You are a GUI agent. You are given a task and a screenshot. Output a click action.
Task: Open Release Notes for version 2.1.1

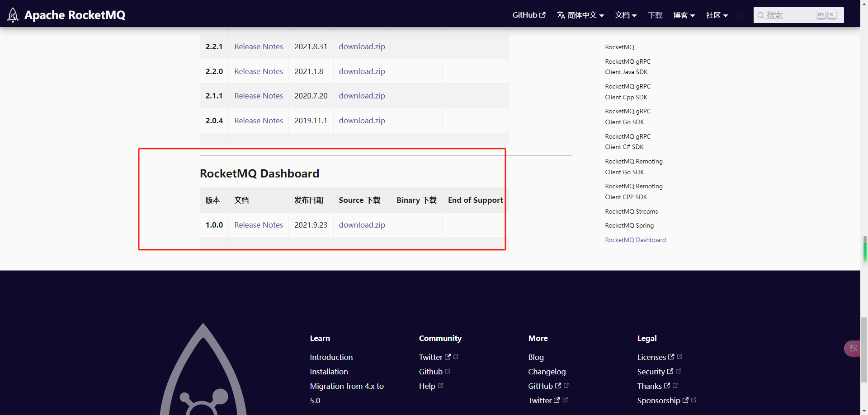[259, 96]
